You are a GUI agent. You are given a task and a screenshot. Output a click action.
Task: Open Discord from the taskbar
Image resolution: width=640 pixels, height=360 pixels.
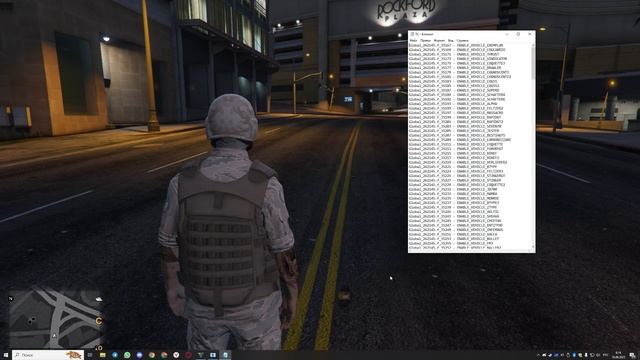click(x=139, y=355)
